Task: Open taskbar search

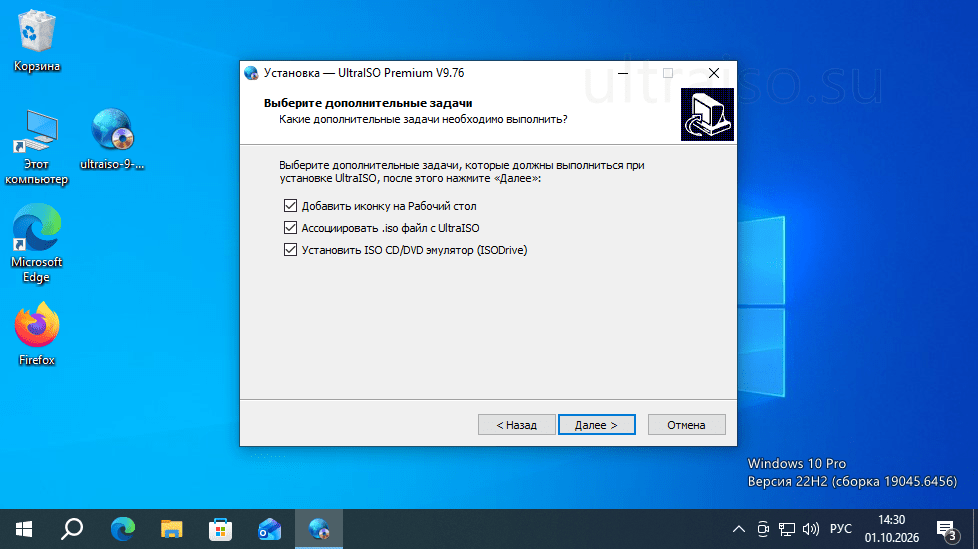Action: [x=72, y=529]
